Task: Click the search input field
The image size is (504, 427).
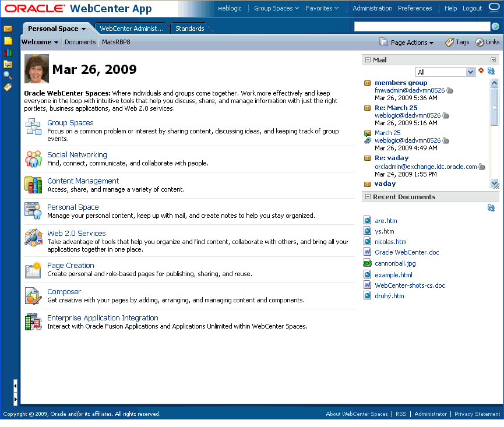Action: click(x=422, y=27)
